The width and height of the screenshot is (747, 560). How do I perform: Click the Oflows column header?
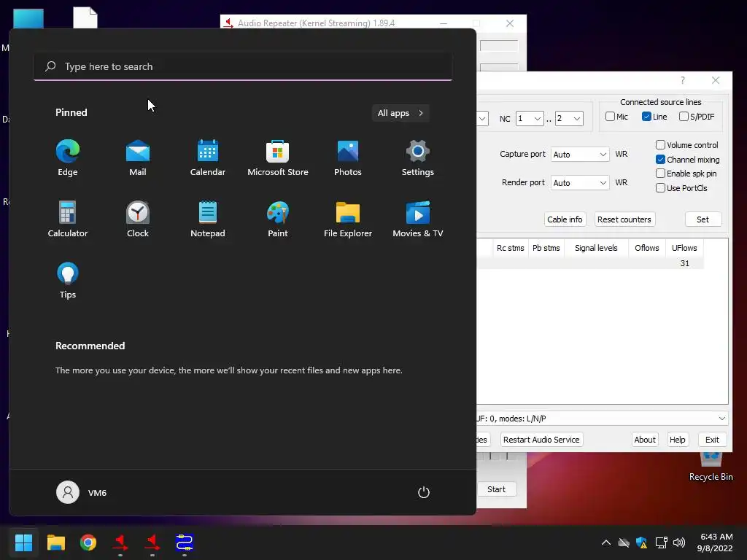click(x=646, y=248)
